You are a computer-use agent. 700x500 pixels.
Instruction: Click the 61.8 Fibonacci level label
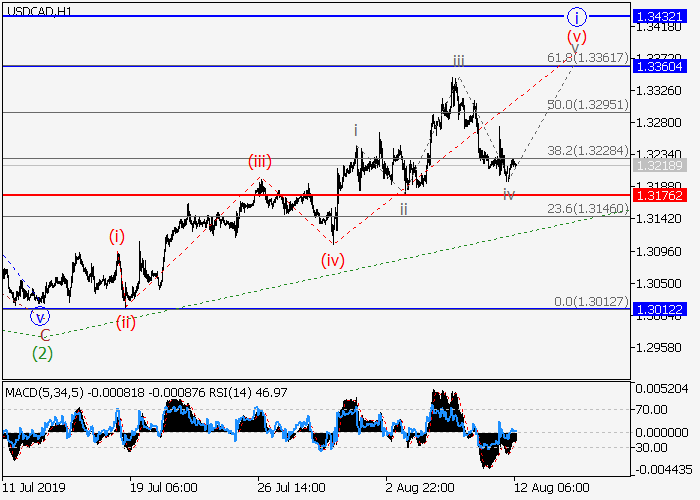[x=588, y=58]
